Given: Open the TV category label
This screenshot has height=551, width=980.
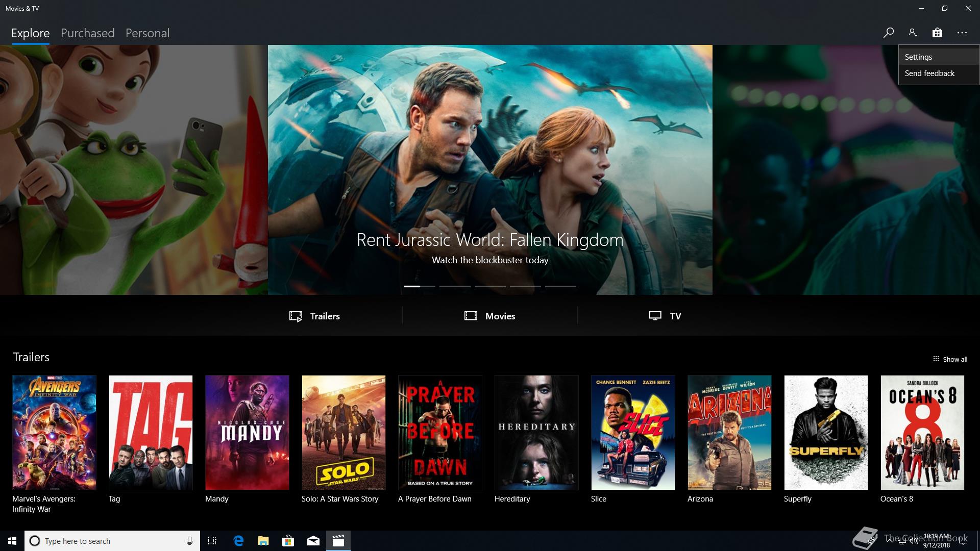Looking at the screenshot, I should [x=675, y=316].
